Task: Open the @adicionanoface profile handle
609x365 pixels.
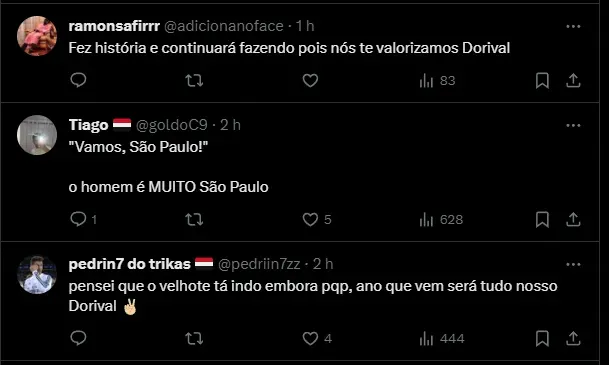Action: point(224,26)
